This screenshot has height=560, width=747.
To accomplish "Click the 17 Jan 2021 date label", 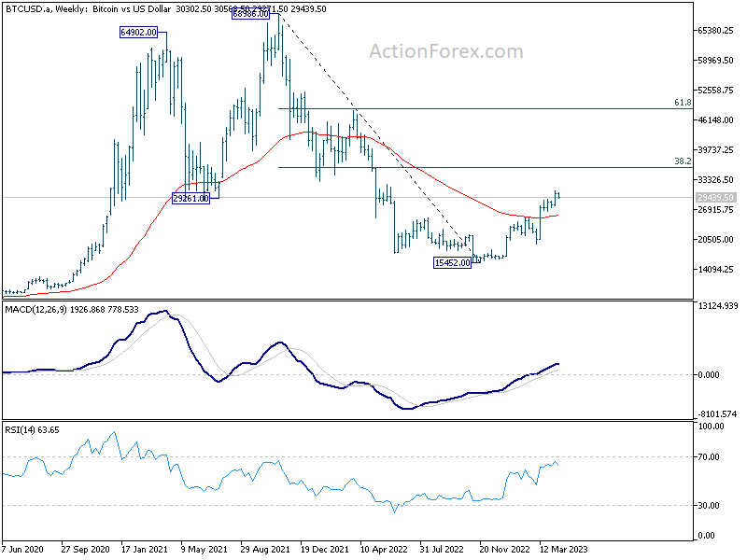I will [x=145, y=550].
